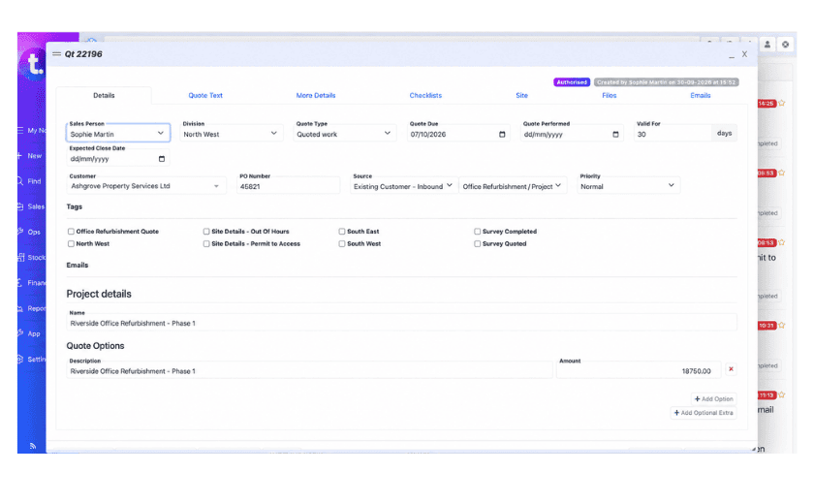Image resolution: width=814 pixels, height=504 pixels.
Task: Click the quote option Description field
Action: [309, 370]
